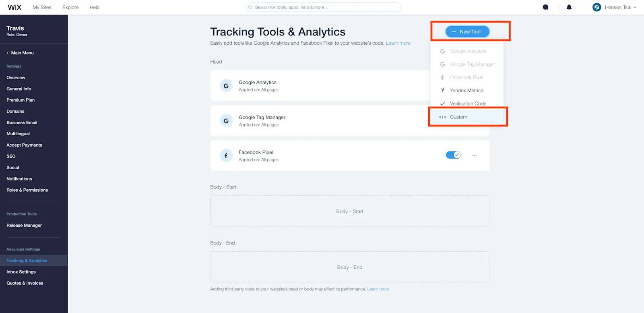Screen dimensions: 644x313
Task: Click the Verification Code checkmark icon
Action: click(443, 104)
